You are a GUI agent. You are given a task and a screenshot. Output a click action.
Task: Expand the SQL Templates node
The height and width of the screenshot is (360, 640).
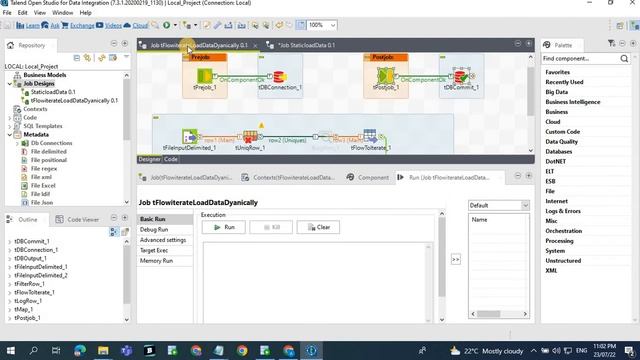pyautogui.click(x=10, y=126)
